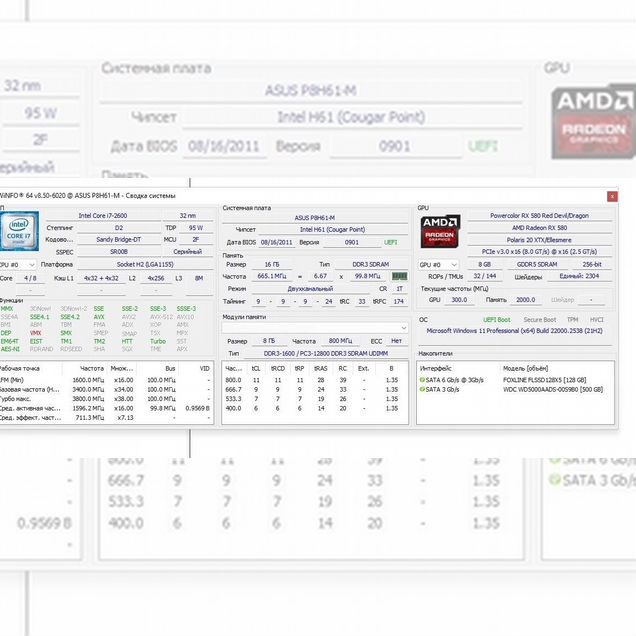Click the D2 stepping value
This screenshot has height=636, width=636.
pos(118,228)
